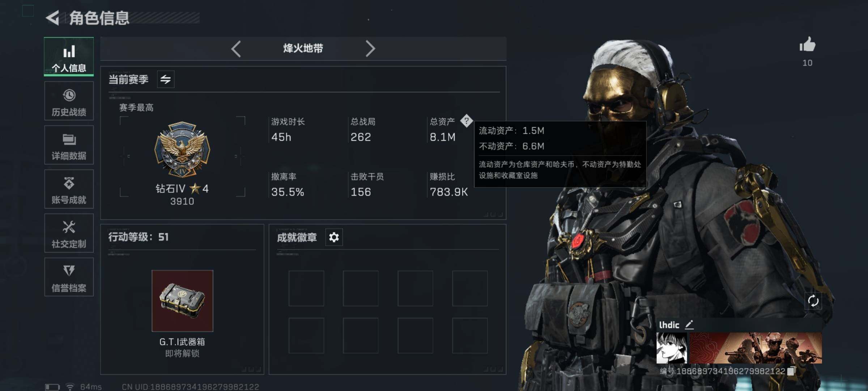
Task: Open the 烽火地带 mode selector label
Action: (303, 49)
